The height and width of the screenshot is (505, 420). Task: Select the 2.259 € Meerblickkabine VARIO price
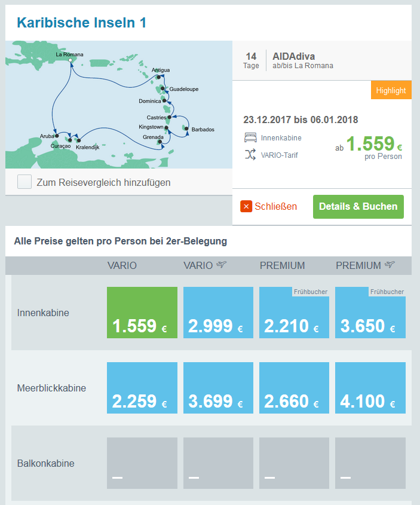pyautogui.click(x=142, y=388)
